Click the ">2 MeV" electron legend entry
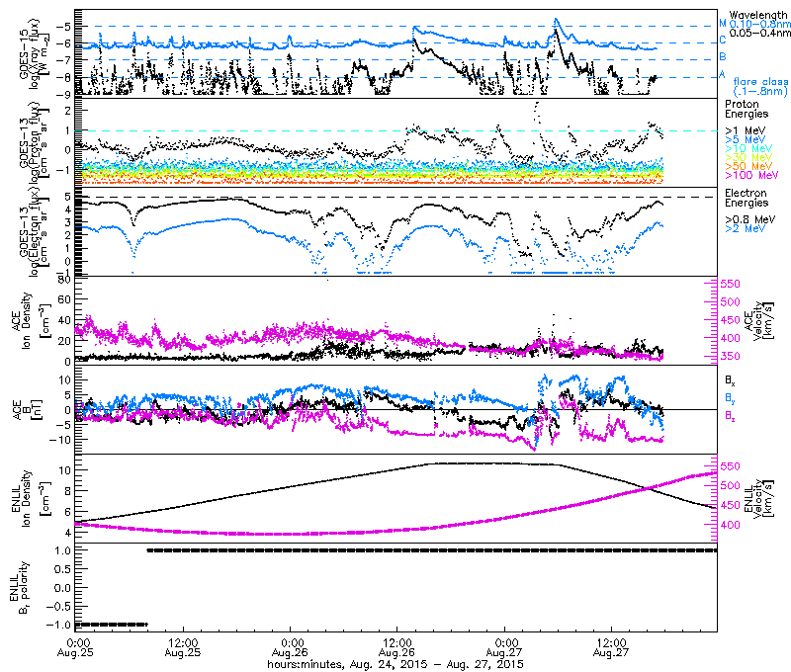The width and height of the screenshot is (791, 672). click(x=746, y=228)
